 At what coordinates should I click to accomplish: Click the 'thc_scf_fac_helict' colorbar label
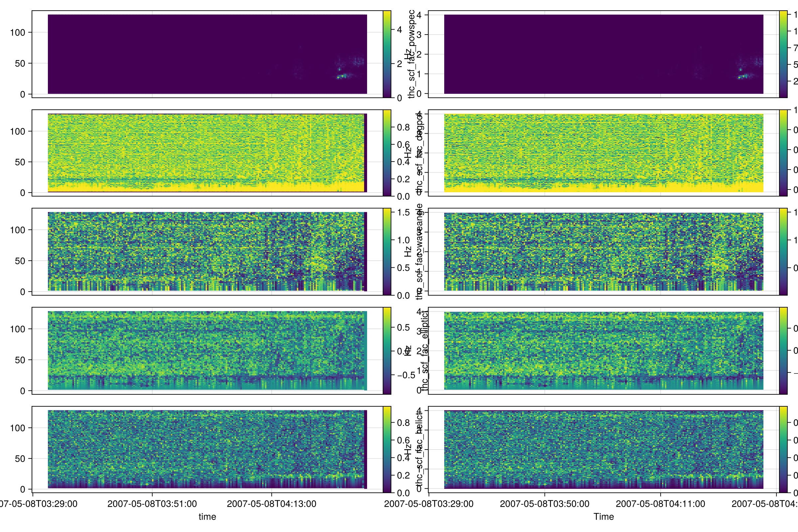[420, 450]
